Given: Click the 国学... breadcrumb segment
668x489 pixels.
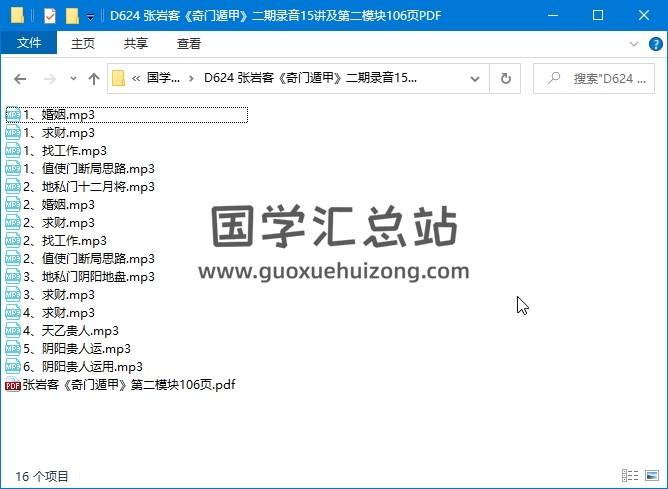Looking at the screenshot, I should [163, 78].
